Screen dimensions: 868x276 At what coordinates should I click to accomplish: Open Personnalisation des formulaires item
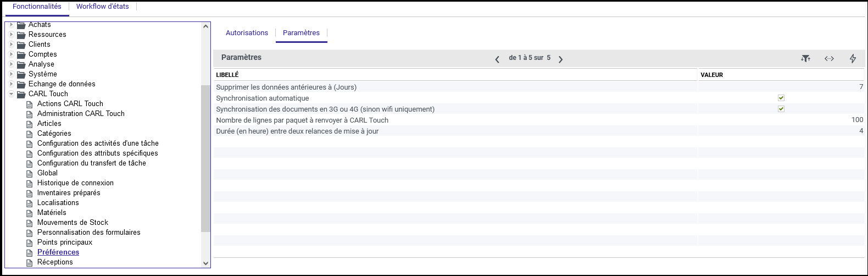[89, 233]
